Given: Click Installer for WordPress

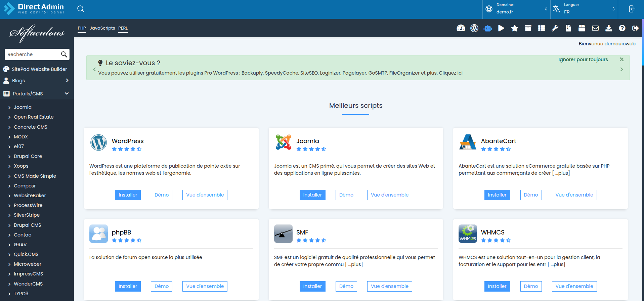Looking at the screenshot, I should (128, 195).
